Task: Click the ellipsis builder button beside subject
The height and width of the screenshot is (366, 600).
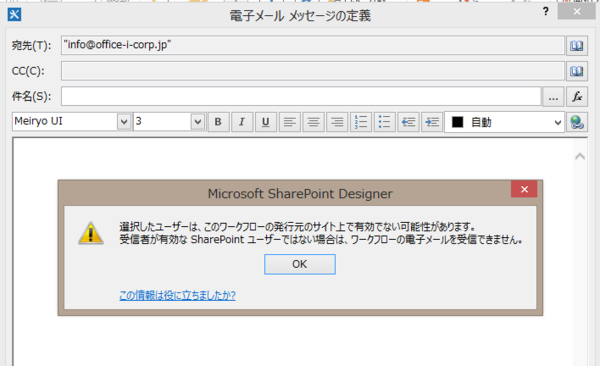Action: tap(553, 96)
